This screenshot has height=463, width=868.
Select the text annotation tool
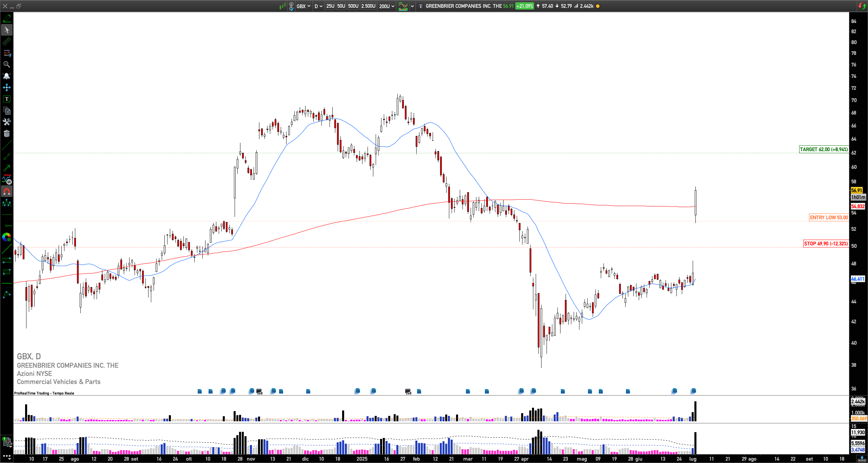[6, 99]
